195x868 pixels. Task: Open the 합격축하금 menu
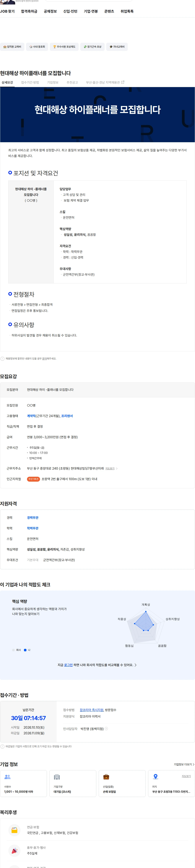tap(29, 11)
